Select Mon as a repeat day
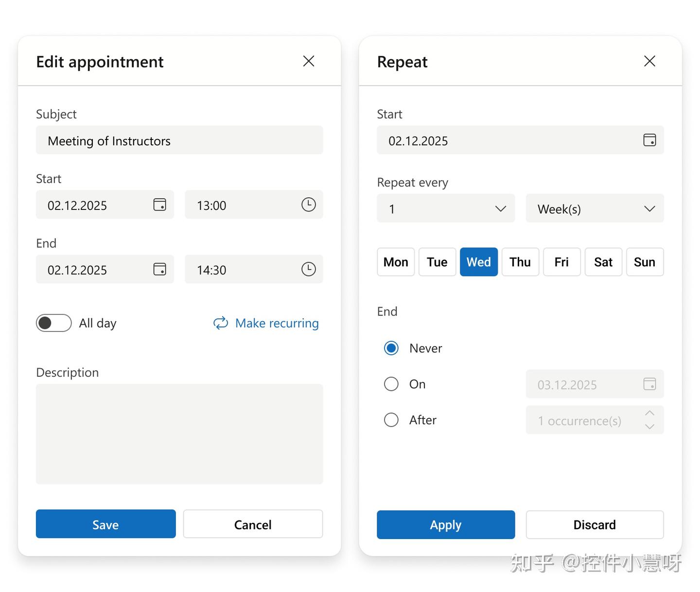Image resolution: width=700 pixels, height=592 pixels. click(x=396, y=262)
